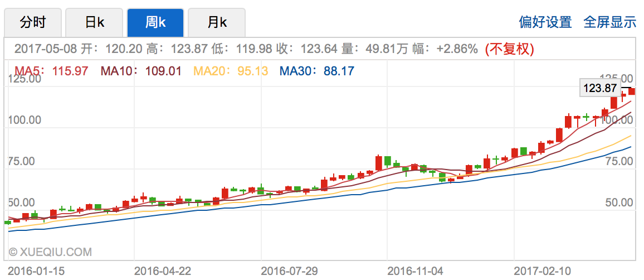Click the 2016-07-29 date marker
Image resolution: width=644 pixels, height=280 pixels.
coord(289,271)
